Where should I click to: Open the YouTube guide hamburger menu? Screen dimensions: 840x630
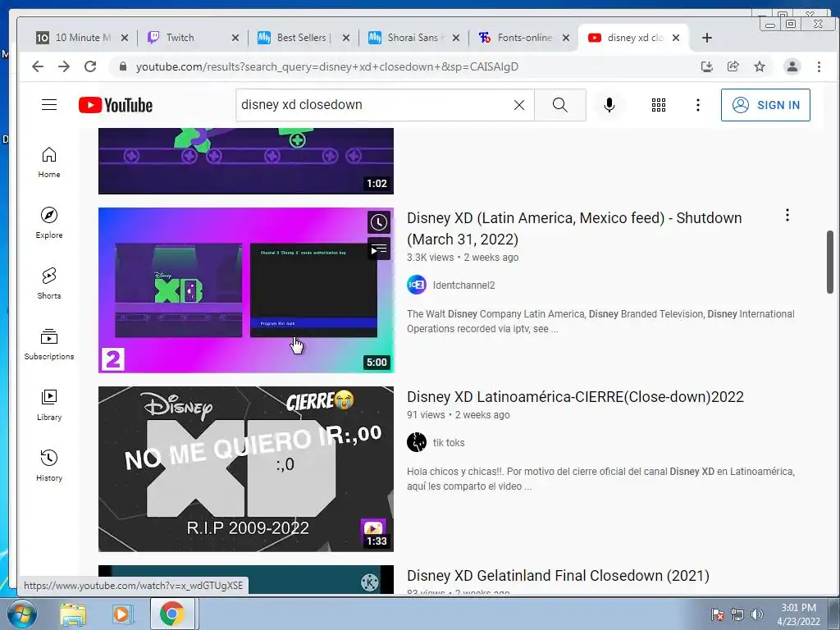click(x=49, y=104)
